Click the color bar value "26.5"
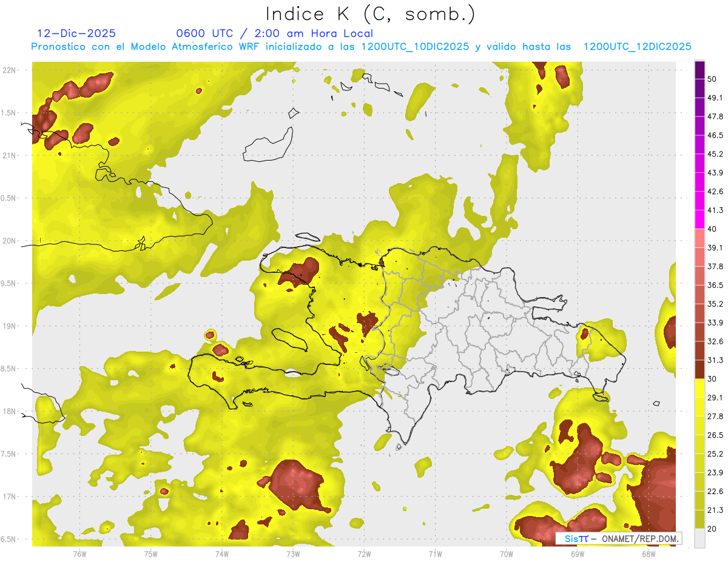Image resolution: width=728 pixels, height=562 pixels. pos(715,435)
